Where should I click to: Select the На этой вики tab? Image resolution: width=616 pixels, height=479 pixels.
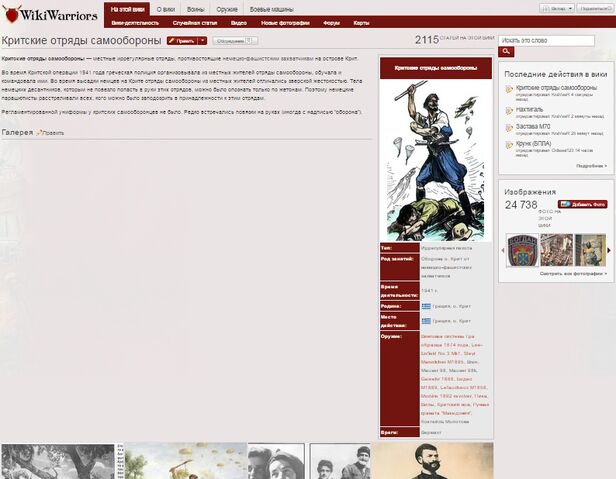tap(127, 9)
